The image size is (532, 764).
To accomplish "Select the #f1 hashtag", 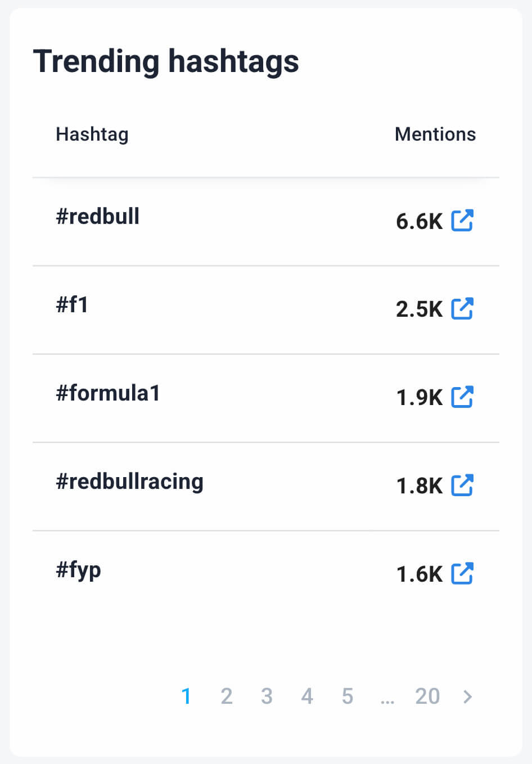I will 72,305.
